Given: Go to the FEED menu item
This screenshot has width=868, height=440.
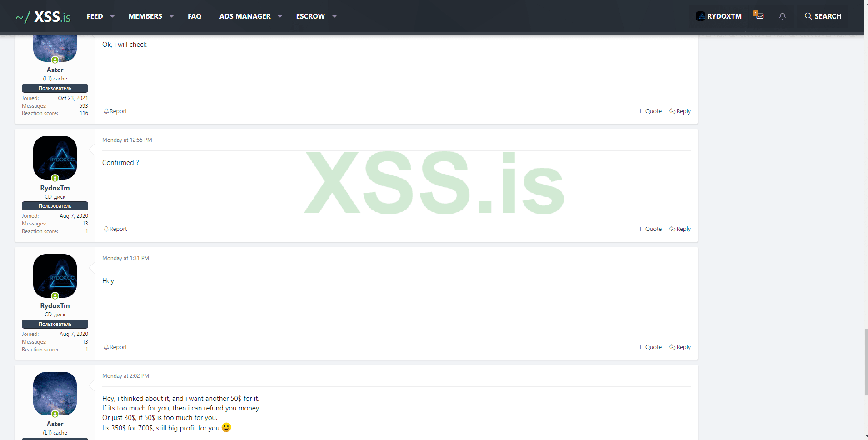Looking at the screenshot, I should 95,16.
